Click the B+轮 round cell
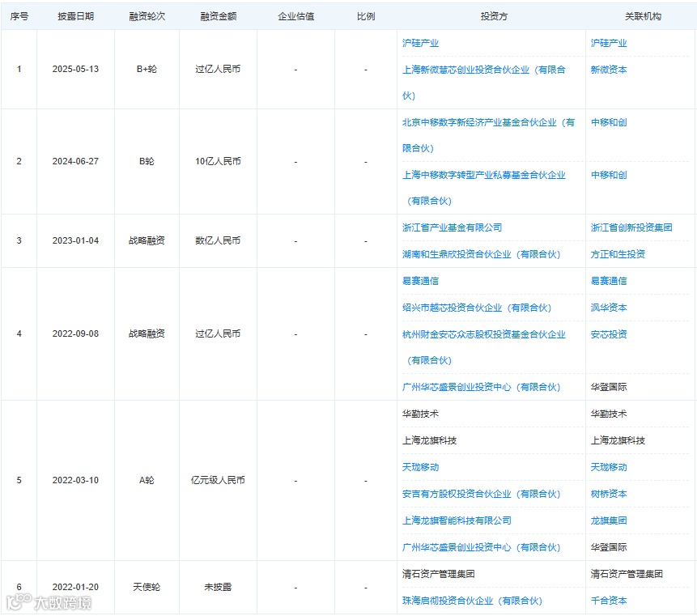697x616 pixels. click(147, 70)
